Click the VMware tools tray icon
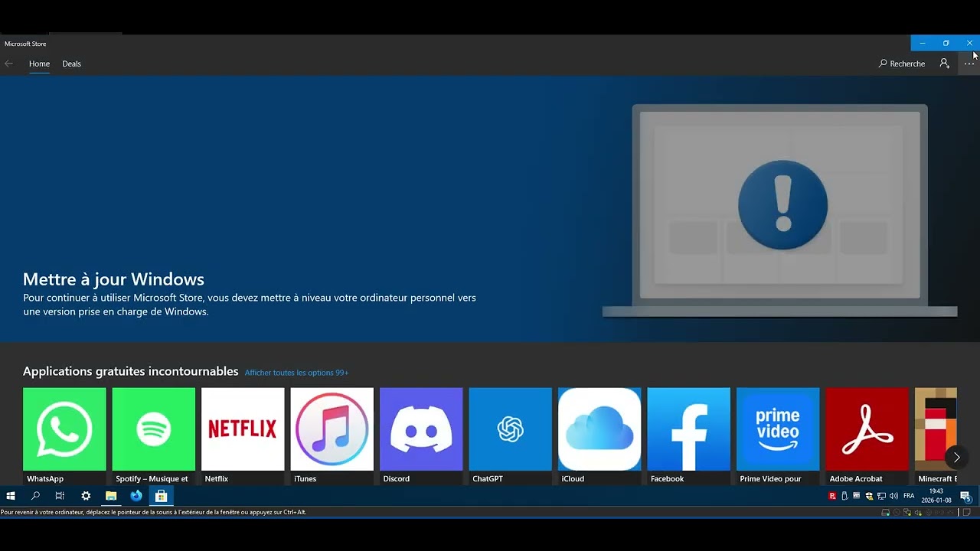The height and width of the screenshot is (551, 980). 857,496
